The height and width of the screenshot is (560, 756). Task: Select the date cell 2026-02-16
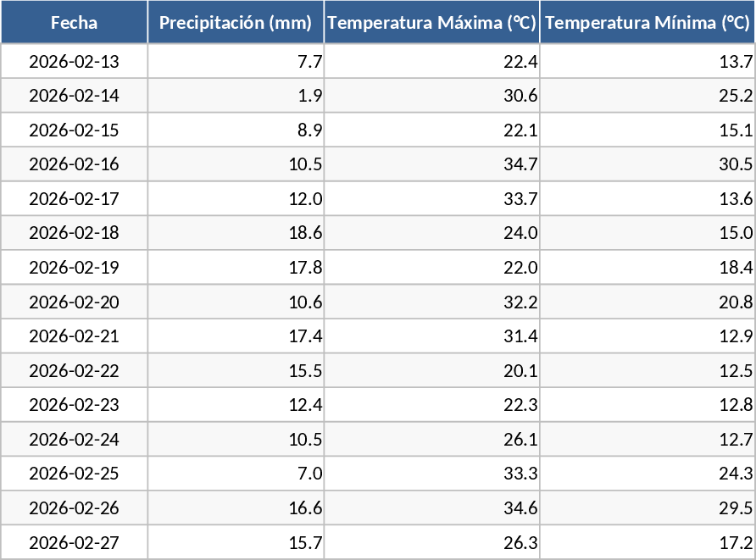[x=74, y=164]
